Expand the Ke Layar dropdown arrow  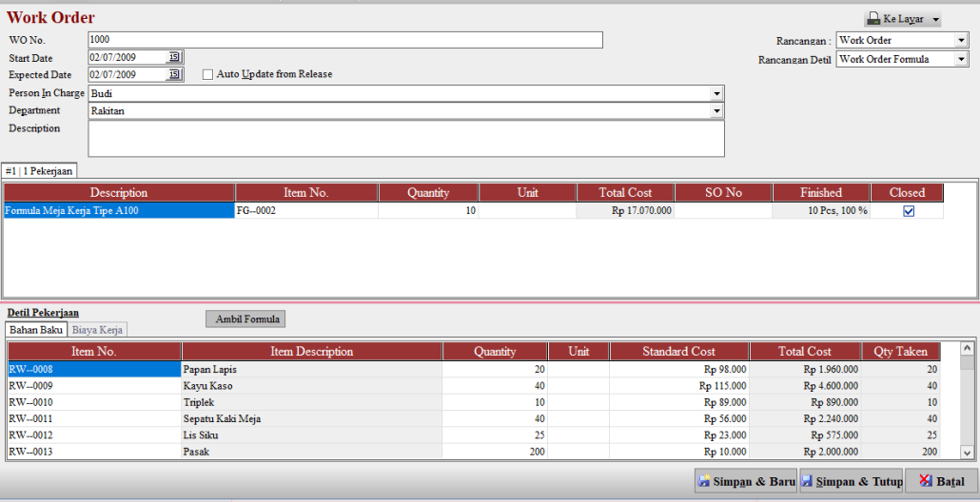tap(936, 20)
